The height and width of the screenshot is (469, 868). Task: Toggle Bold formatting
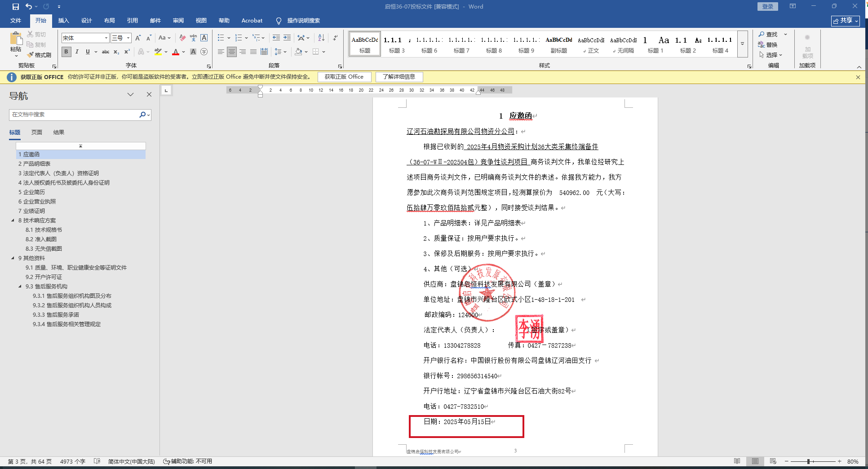66,52
